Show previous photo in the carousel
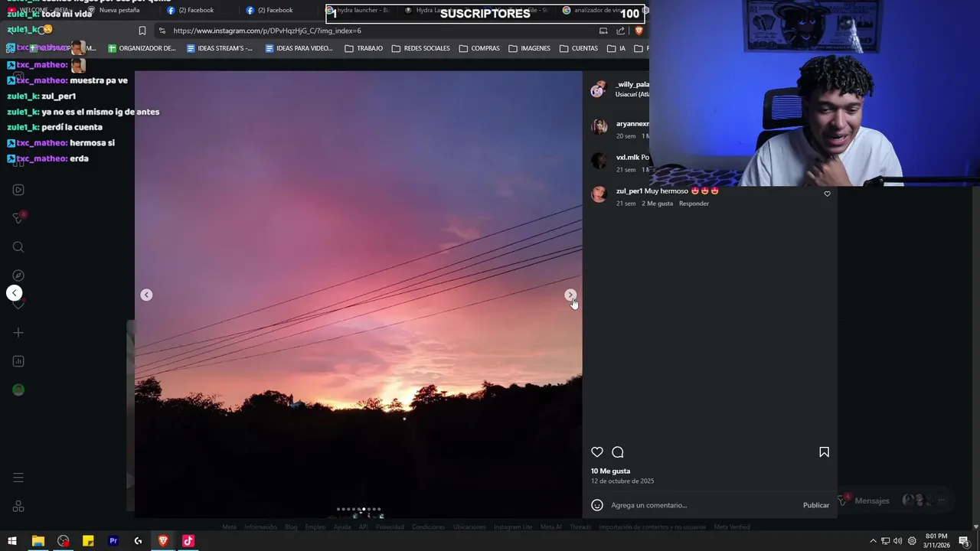 [x=146, y=295]
